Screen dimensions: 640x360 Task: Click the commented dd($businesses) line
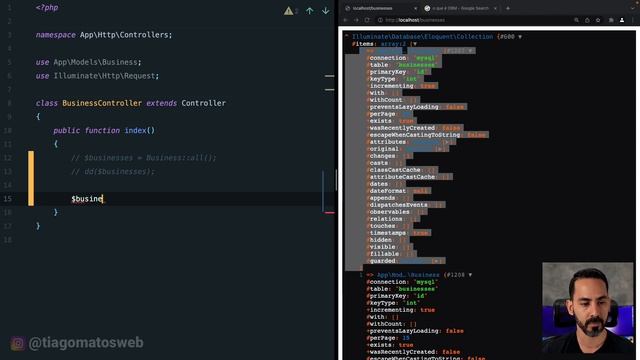coord(113,171)
